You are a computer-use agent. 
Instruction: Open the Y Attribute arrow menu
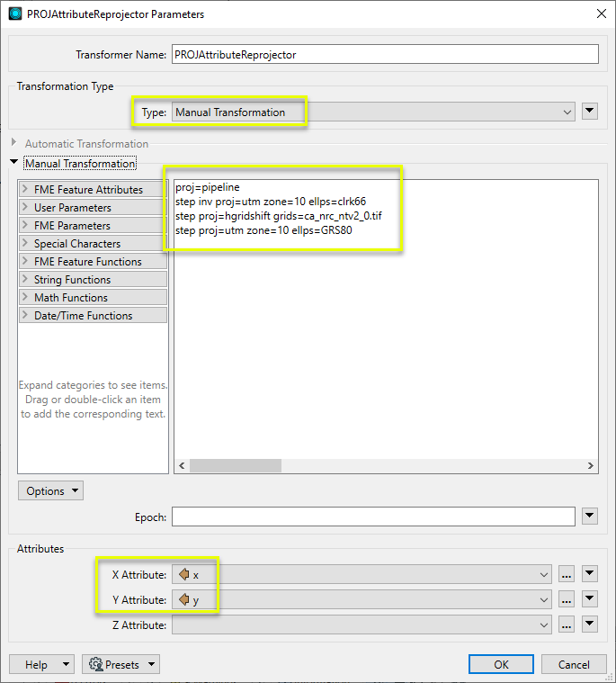point(589,599)
